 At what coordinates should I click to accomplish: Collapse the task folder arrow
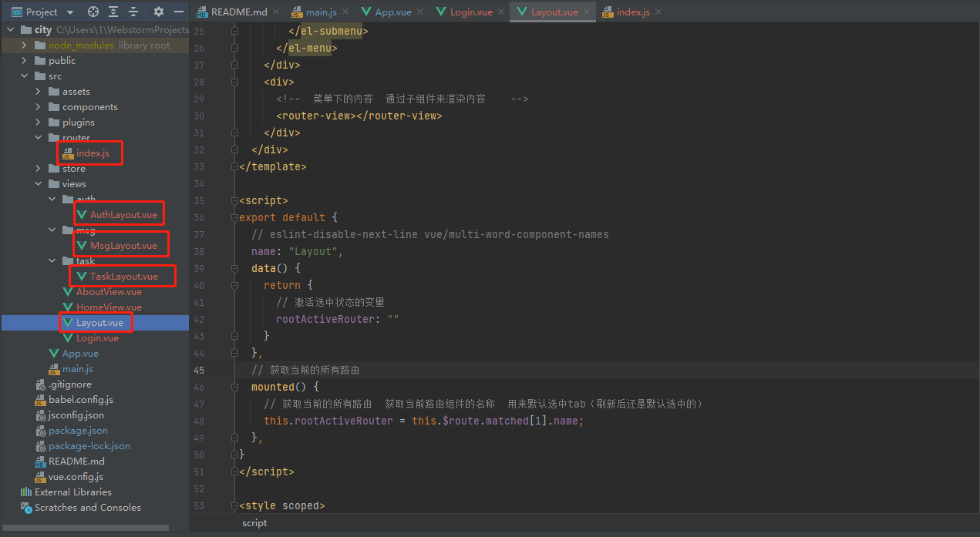click(x=52, y=261)
